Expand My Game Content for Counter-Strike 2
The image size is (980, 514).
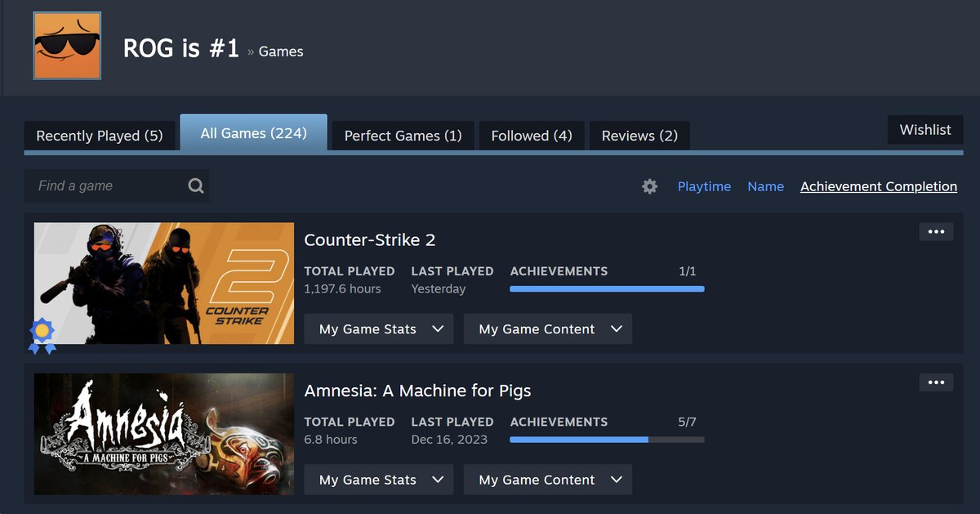[x=548, y=329]
